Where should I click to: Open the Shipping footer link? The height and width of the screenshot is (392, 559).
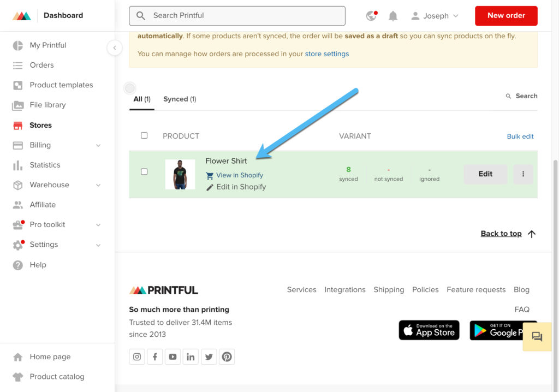click(389, 289)
